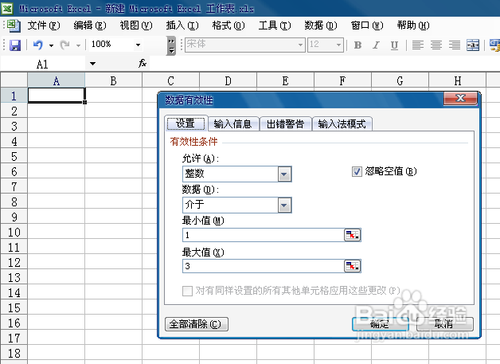Open undo history dropdown arrow
The width and height of the screenshot is (500, 364).
(x=51, y=45)
